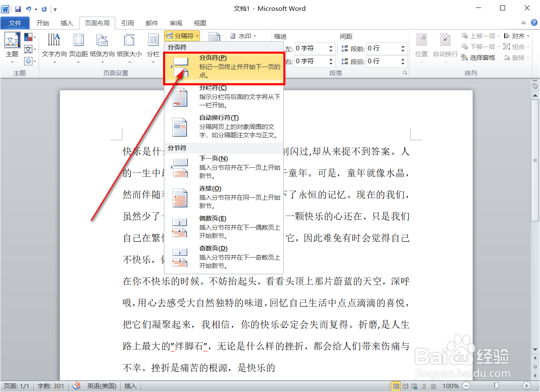Click 英语(美国) language indicator

point(102,386)
